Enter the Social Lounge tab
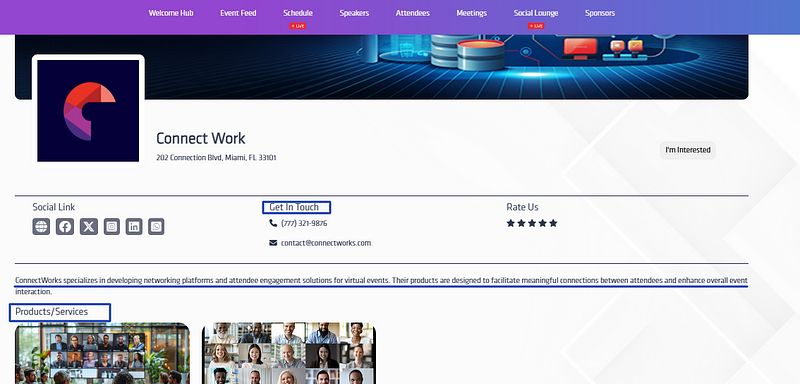The height and width of the screenshot is (384, 800). coord(536,13)
